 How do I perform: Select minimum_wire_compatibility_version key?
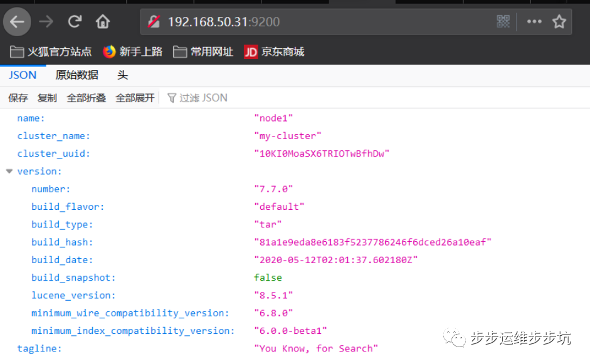(130, 313)
